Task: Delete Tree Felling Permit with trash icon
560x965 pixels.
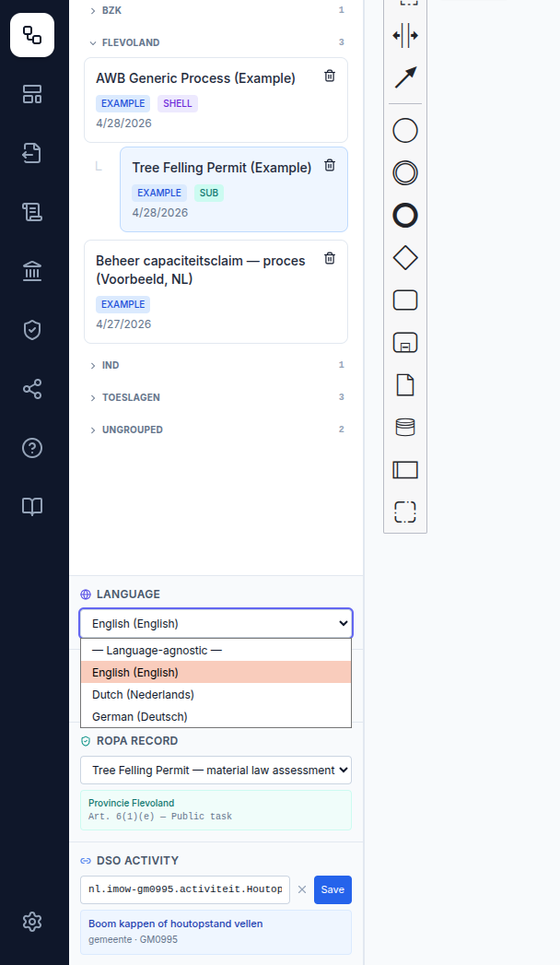Action: tap(330, 165)
